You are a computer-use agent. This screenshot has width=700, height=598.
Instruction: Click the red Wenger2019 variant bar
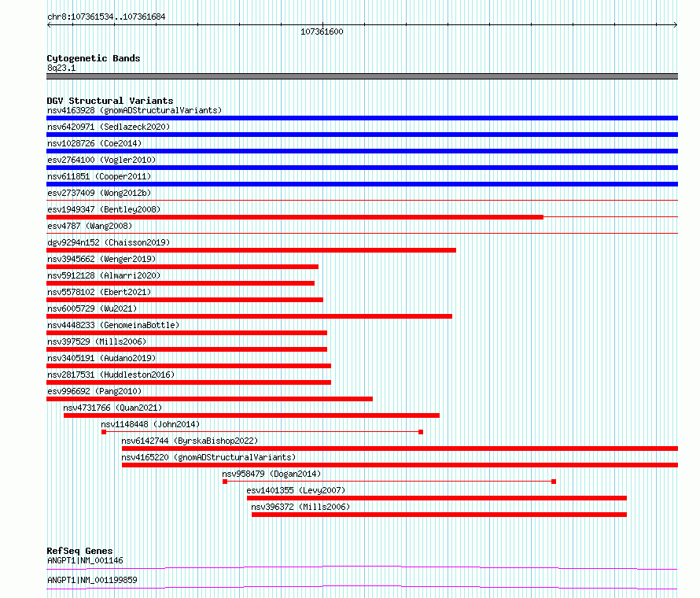[182, 267]
